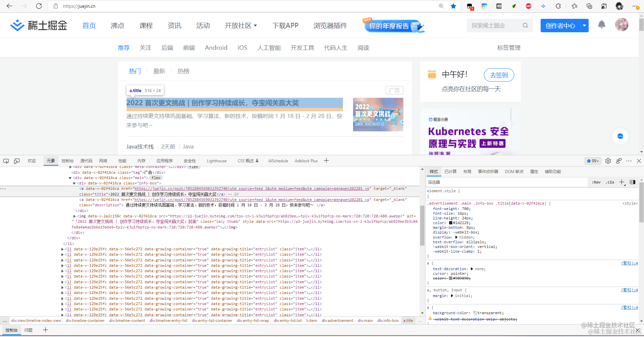
Task: Switch to the 网络 DevTools tab
Action: pyautogui.click(x=103, y=161)
